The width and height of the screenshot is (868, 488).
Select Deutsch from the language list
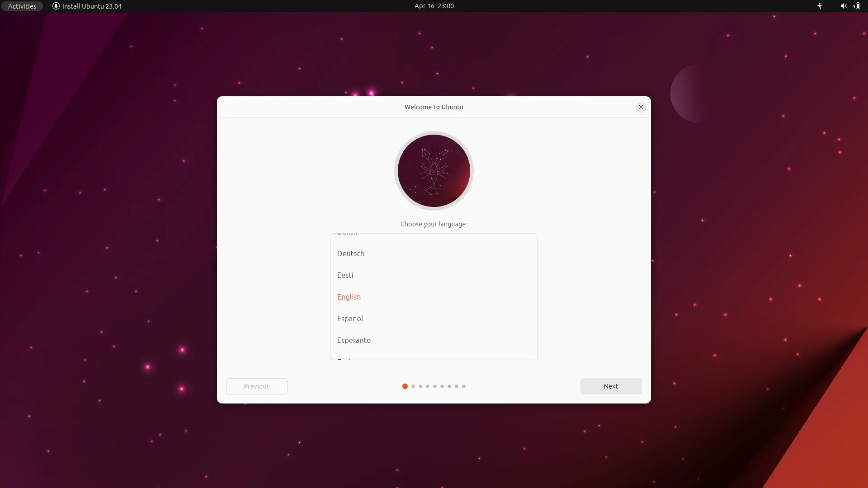pos(350,253)
